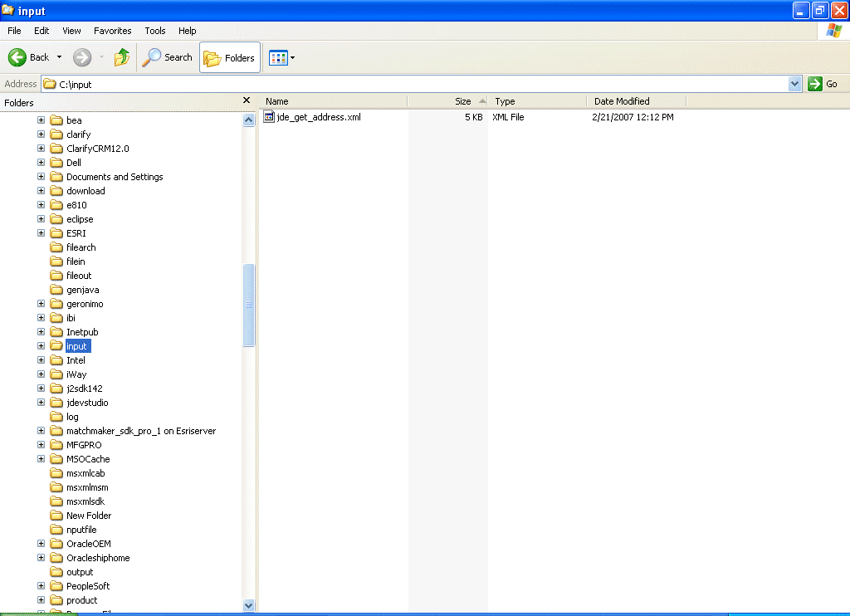Select the Up one level folder icon

coord(121,57)
